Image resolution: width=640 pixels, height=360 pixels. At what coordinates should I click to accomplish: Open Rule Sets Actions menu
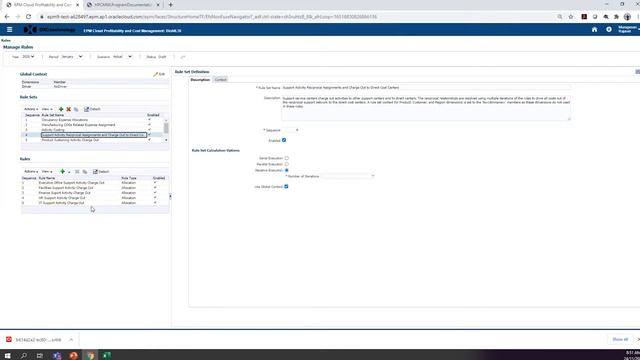[x=31, y=109]
